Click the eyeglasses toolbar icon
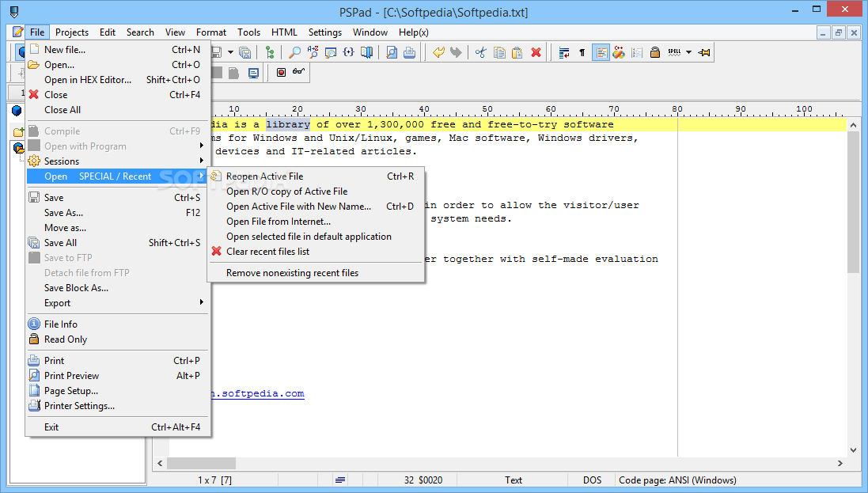 (x=298, y=72)
